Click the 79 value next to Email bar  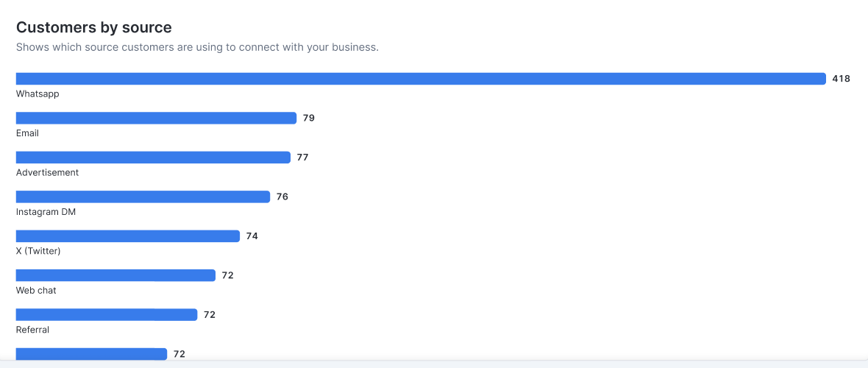click(x=309, y=118)
